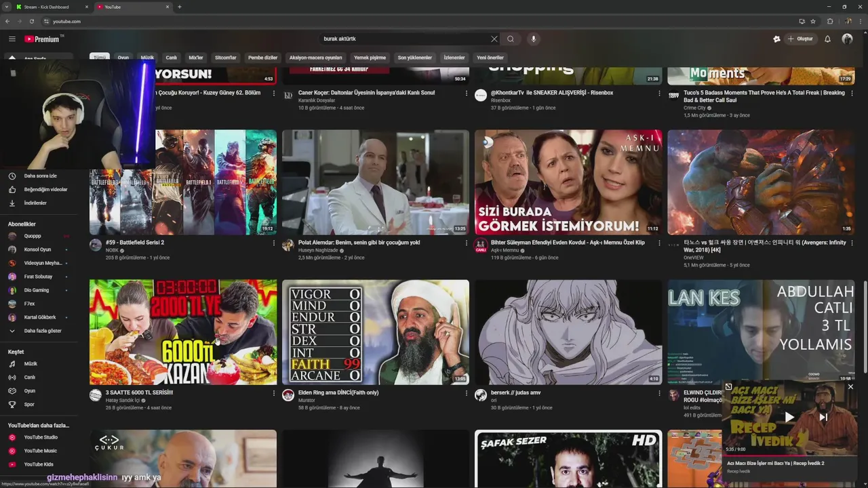Start voice search with microphone
The width and height of the screenshot is (868, 488).
click(x=534, y=39)
